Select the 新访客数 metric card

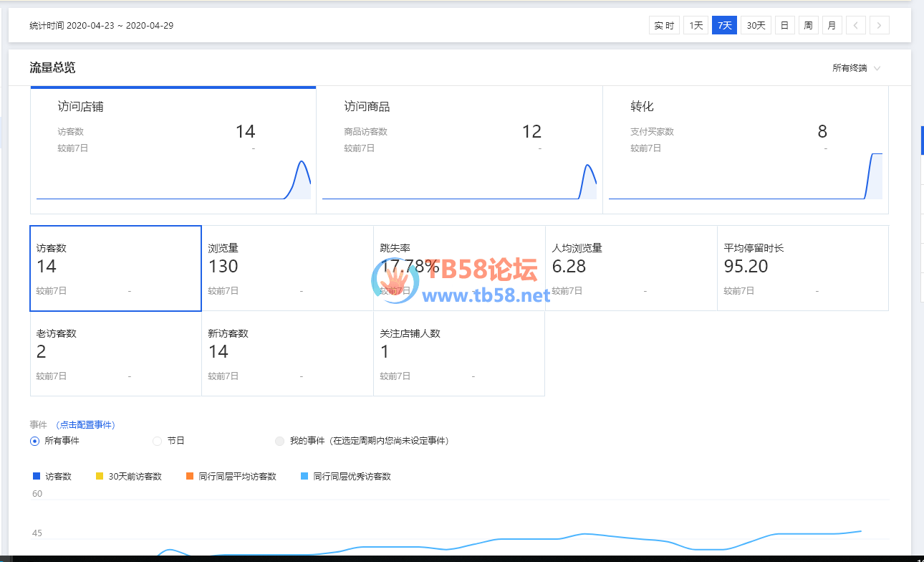[x=287, y=353]
